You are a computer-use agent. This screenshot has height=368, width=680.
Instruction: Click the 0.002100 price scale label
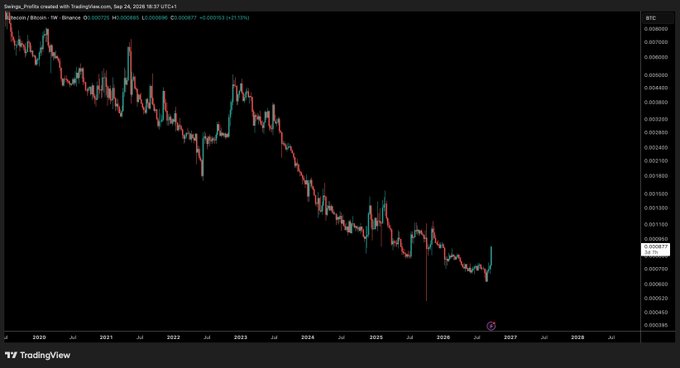pyautogui.click(x=655, y=161)
